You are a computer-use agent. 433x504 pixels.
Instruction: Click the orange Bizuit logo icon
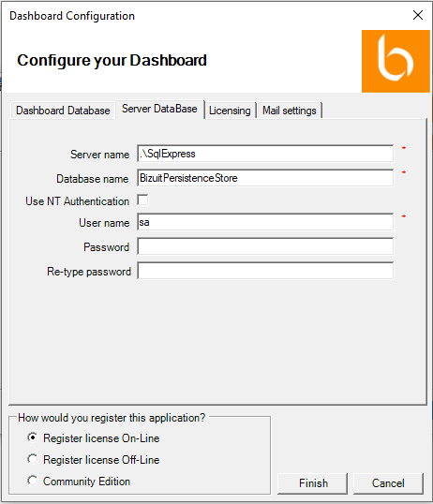tap(396, 62)
